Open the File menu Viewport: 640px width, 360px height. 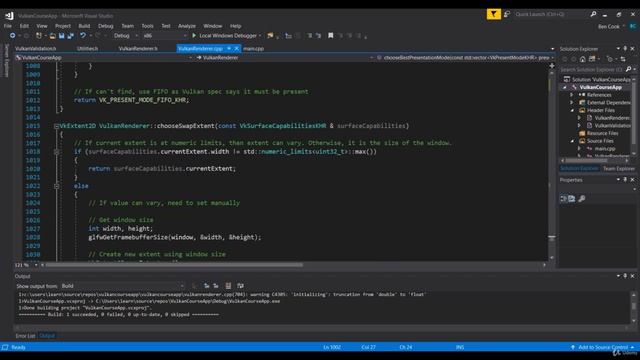pos(8,26)
